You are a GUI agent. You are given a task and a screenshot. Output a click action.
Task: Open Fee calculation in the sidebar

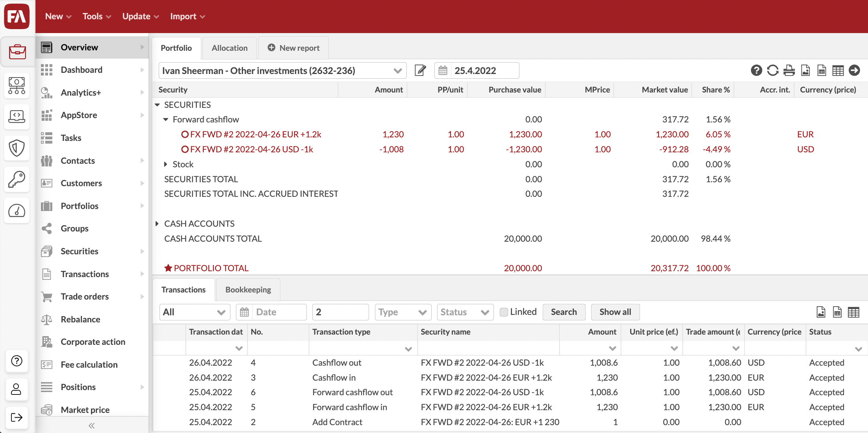click(x=92, y=365)
